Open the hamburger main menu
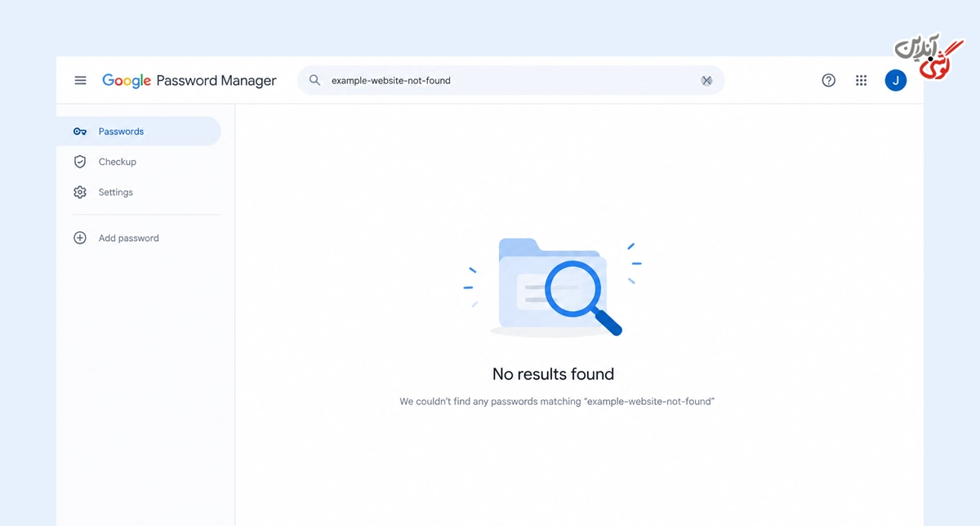Viewport: 980px width, 526px height. click(x=80, y=80)
